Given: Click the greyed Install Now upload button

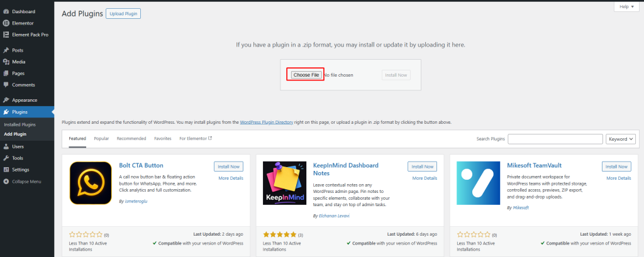Looking at the screenshot, I should (x=396, y=75).
